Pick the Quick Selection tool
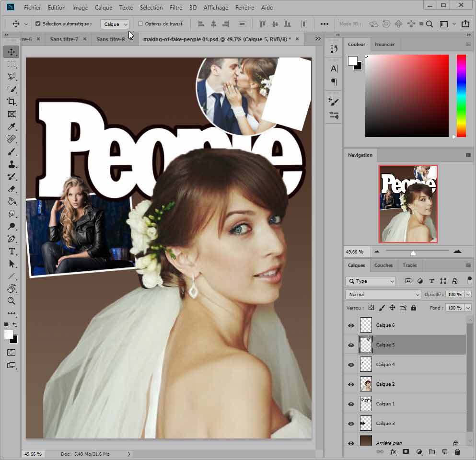The width and height of the screenshot is (476, 460). click(x=12, y=89)
